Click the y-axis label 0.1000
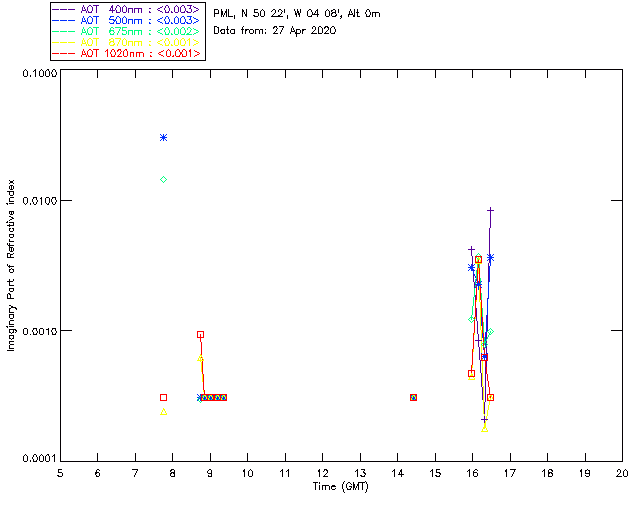The height and width of the screenshot is (512, 640). click(x=39, y=73)
